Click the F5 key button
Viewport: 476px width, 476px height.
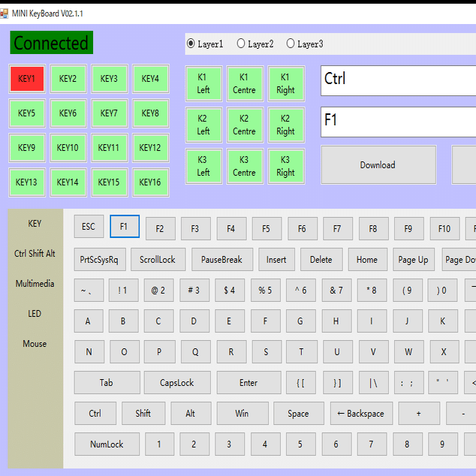(x=267, y=228)
